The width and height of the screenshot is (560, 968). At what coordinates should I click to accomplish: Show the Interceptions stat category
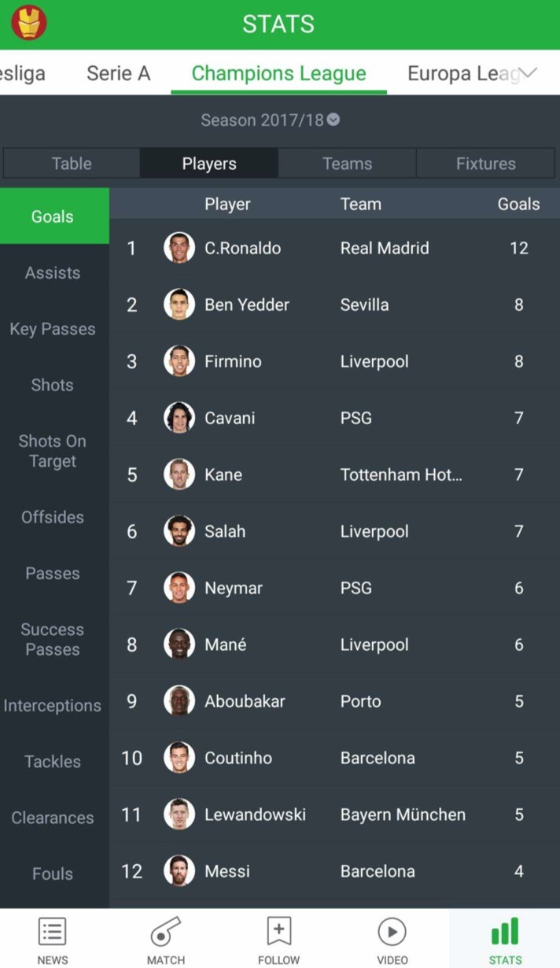[x=53, y=706]
